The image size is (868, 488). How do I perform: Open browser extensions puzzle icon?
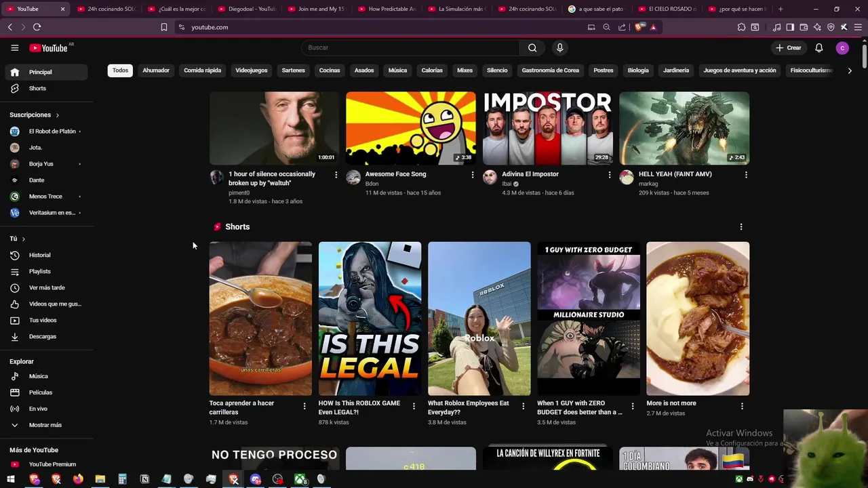point(741,27)
